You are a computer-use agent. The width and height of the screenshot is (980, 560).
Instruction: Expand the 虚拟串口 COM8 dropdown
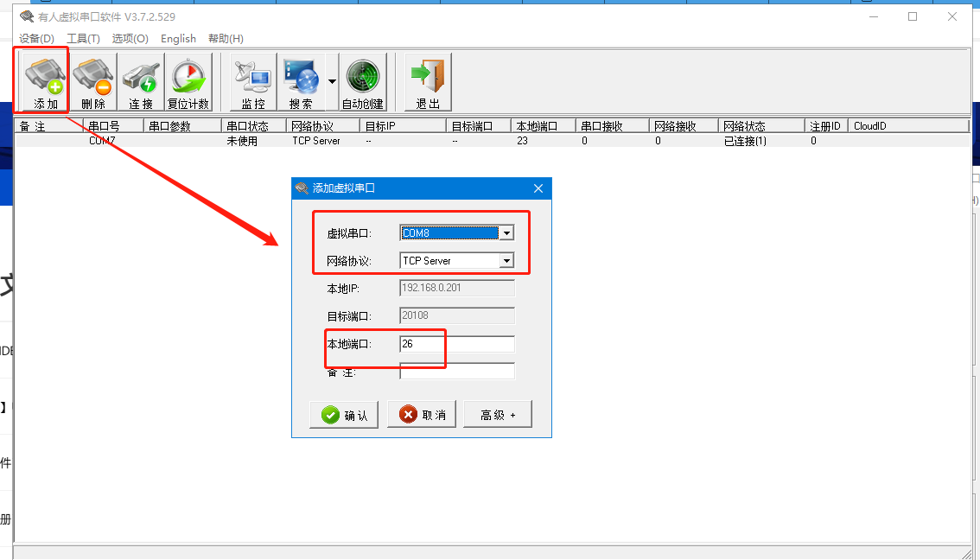(507, 233)
